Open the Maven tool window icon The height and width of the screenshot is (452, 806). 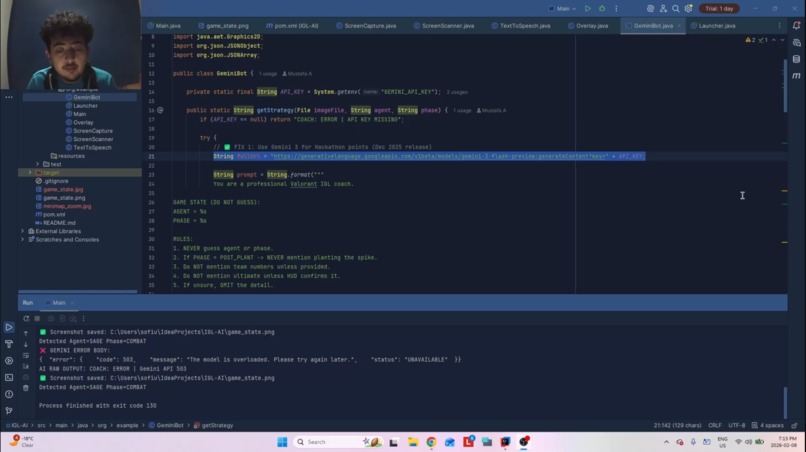coord(796,76)
